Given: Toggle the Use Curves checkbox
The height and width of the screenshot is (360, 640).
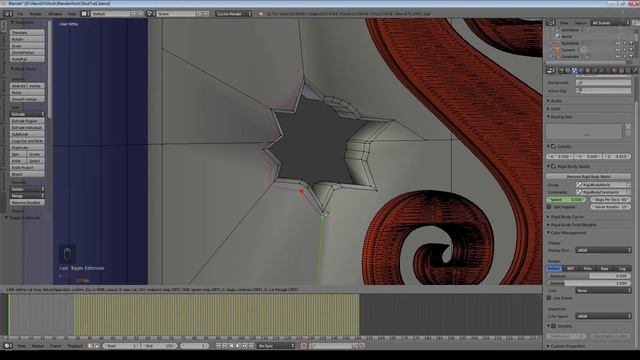Looking at the screenshot, I should (549, 298).
